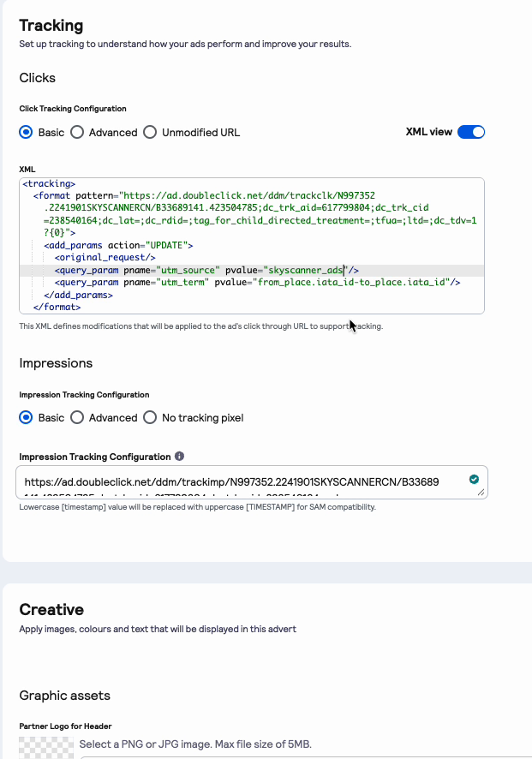The width and height of the screenshot is (532, 759).
Task: Click the Creative section heading
Action: (x=51, y=609)
